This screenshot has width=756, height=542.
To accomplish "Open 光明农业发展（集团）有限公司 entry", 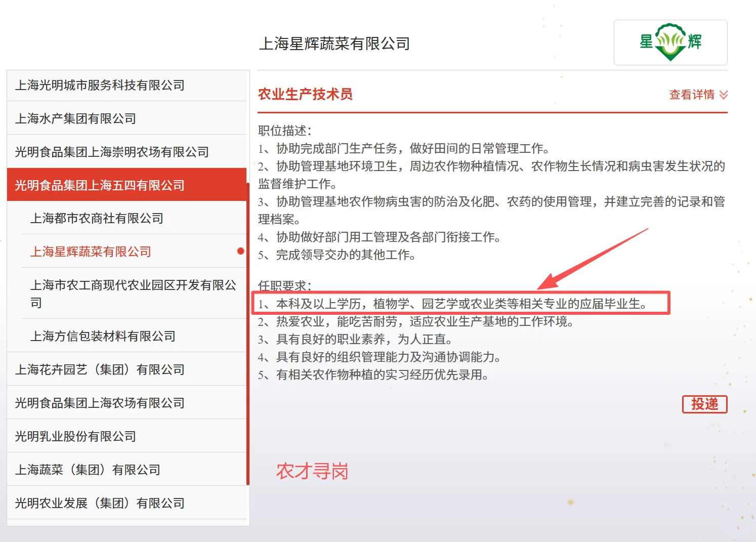I will (127, 503).
